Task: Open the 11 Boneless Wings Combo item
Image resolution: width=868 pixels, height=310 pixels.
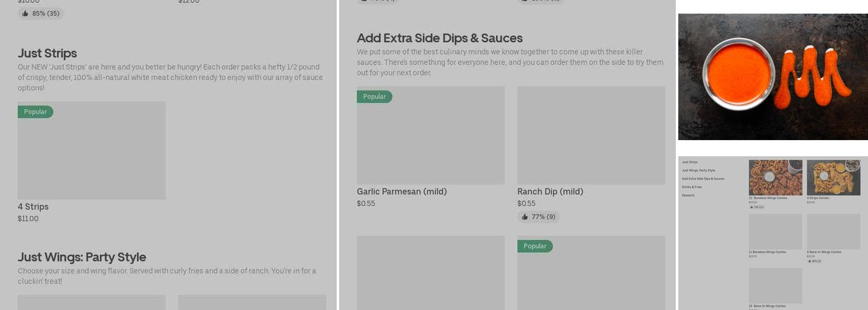Action: 775,232
